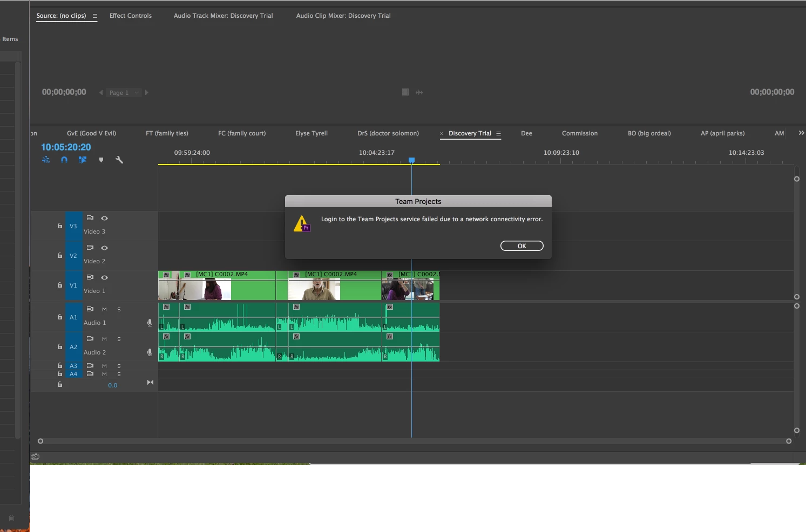Target the A1 track header
The width and height of the screenshot is (806, 532).
click(x=73, y=317)
